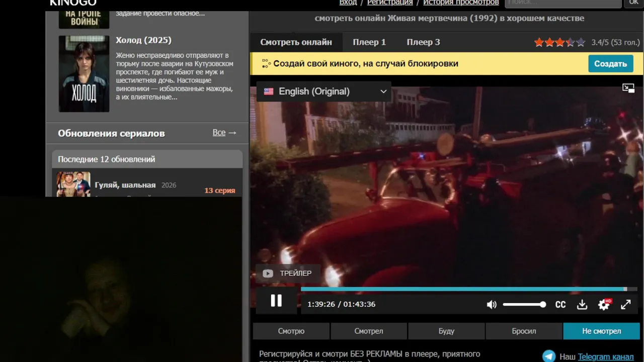Pause the video playback

[x=276, y=301]
